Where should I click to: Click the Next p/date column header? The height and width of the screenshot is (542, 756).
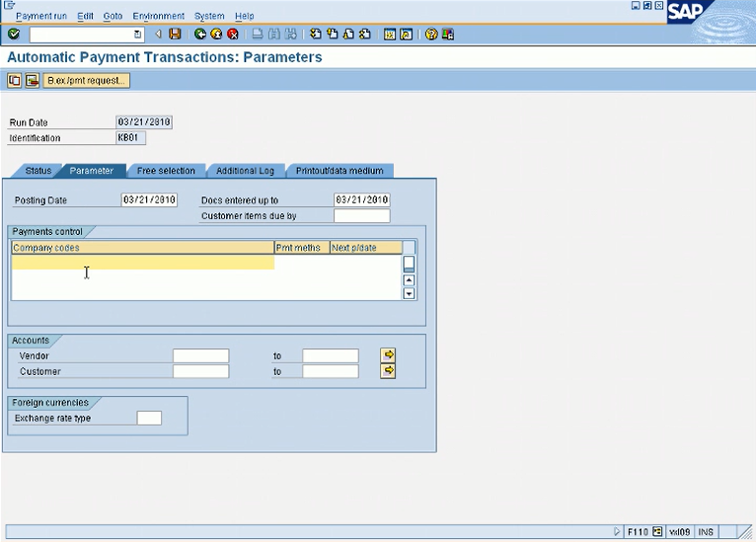click(366, 248)
